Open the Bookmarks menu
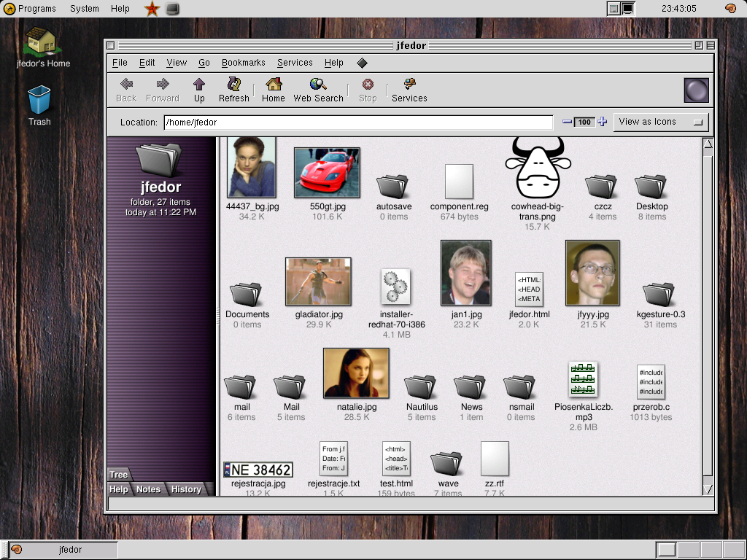This screenshot has height=560, width=747. pos(243,63)
